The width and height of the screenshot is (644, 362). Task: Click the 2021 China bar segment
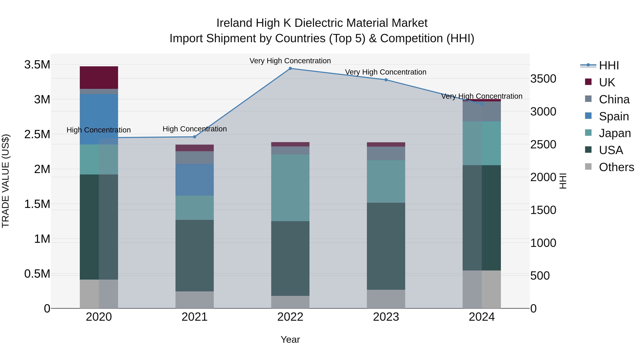194,158
